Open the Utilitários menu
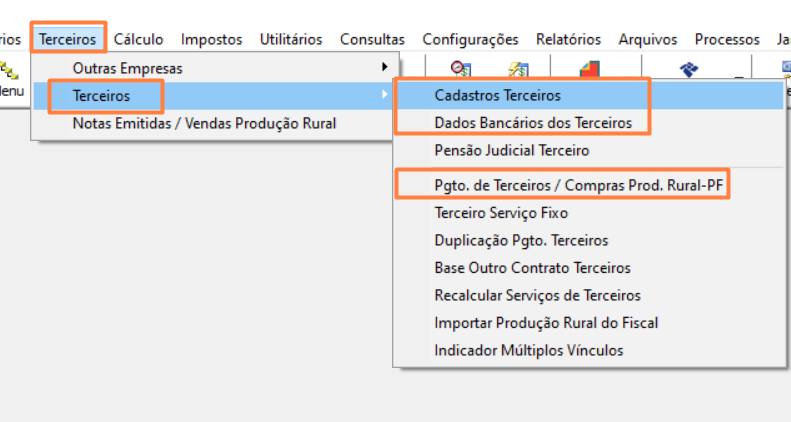This screenshot has width=791, height=422. tap(291, 39)
